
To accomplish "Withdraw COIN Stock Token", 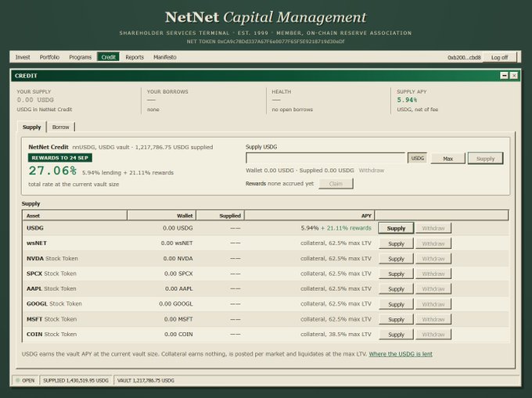I will click(x=433, y=334).
